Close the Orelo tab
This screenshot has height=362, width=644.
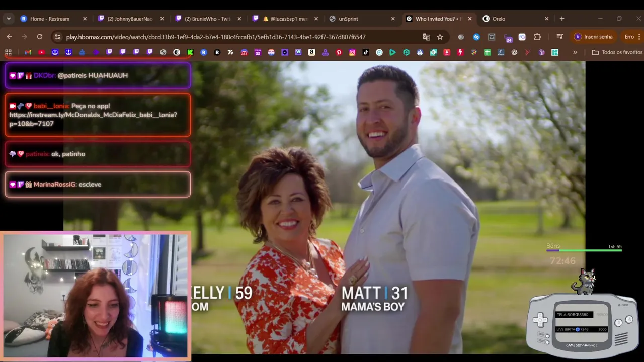pos(547,19)
